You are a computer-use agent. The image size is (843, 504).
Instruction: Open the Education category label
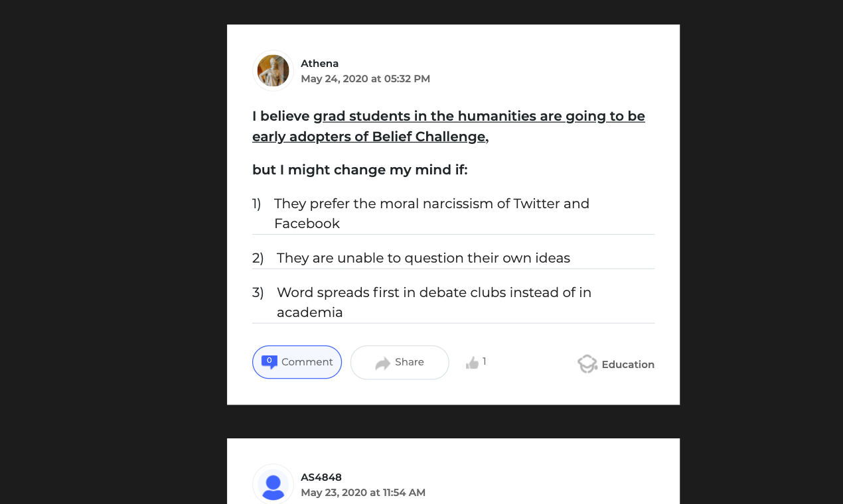pyautogui.click(x=627, y=365)
